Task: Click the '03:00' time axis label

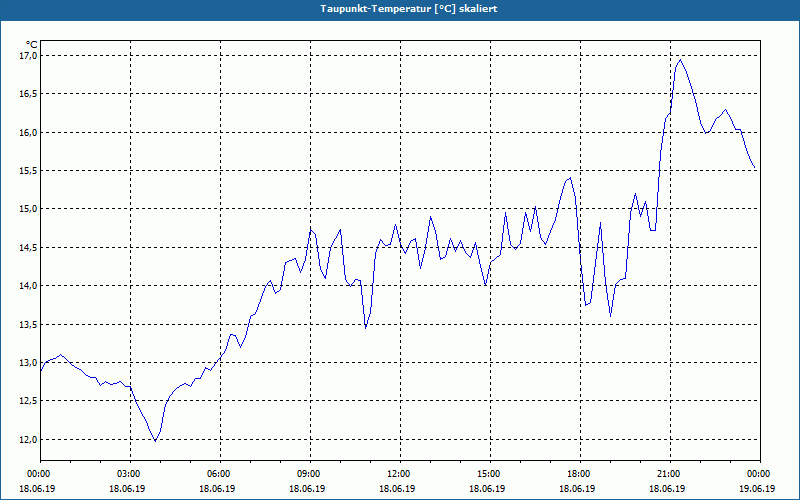Action: coord(131,474)
